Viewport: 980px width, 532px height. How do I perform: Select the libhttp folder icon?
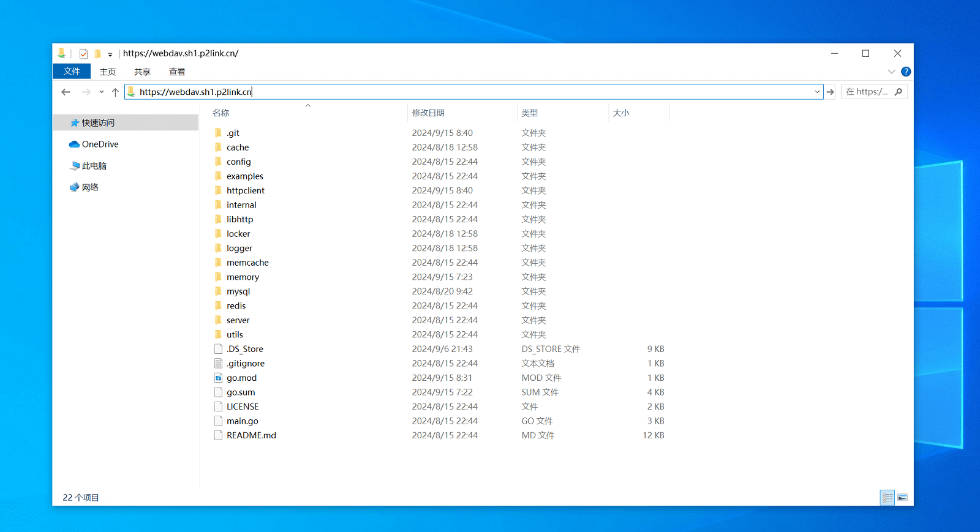tap(218, 219)
